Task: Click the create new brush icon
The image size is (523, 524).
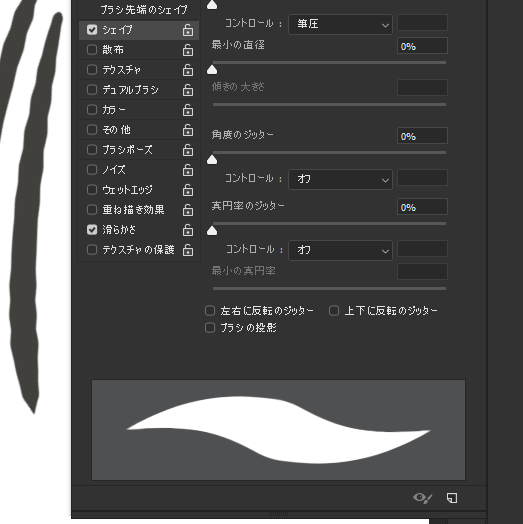Action: [x=452, y=498]
